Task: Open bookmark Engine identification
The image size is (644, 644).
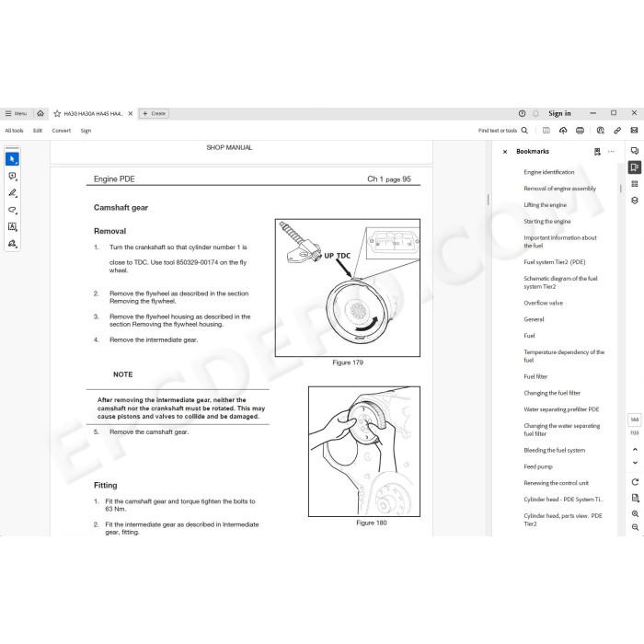Action: click(549, 172)
